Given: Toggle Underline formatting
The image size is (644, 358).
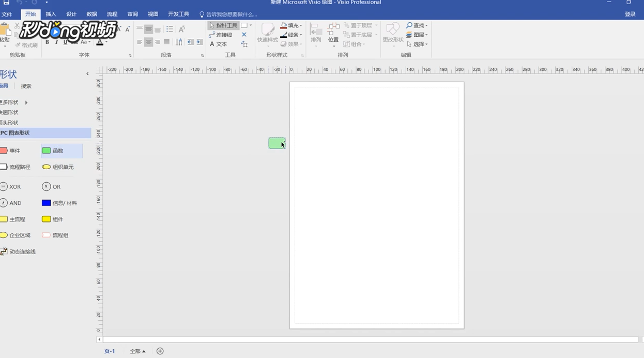Looking at the screenshot, I should click(x=65, y=42).
